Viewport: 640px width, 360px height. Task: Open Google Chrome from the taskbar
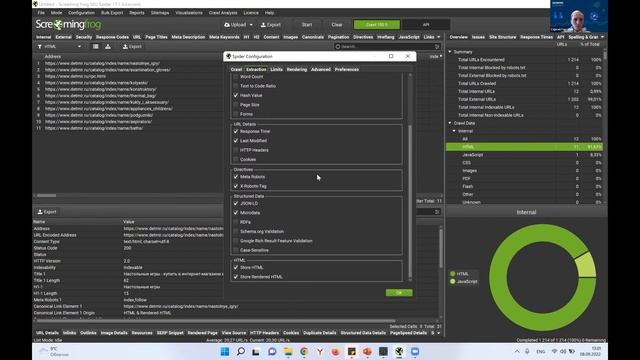(304, 351)
